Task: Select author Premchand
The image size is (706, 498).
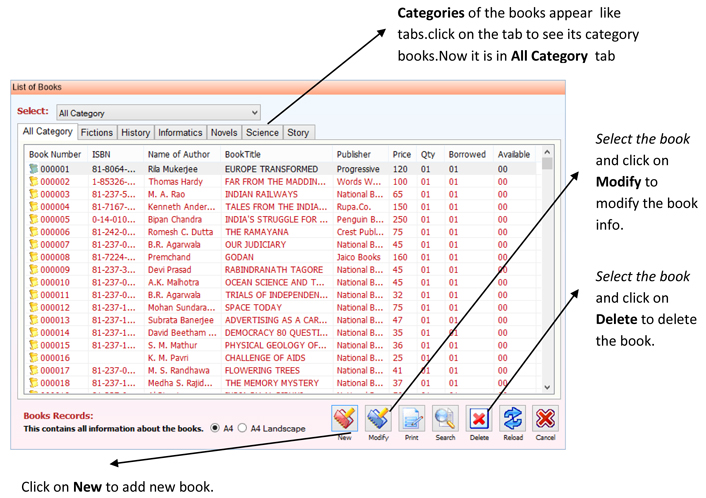Action: [x=169, y=257]
